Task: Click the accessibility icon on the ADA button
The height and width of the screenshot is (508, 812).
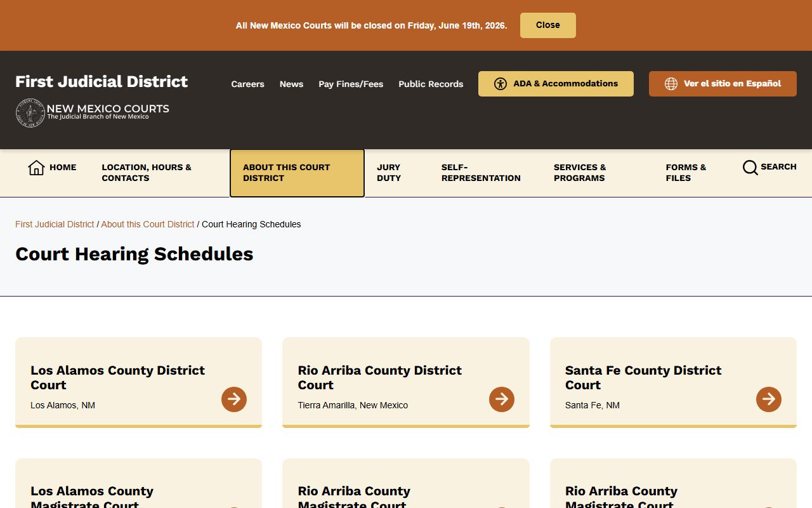Action: point(501,84)
